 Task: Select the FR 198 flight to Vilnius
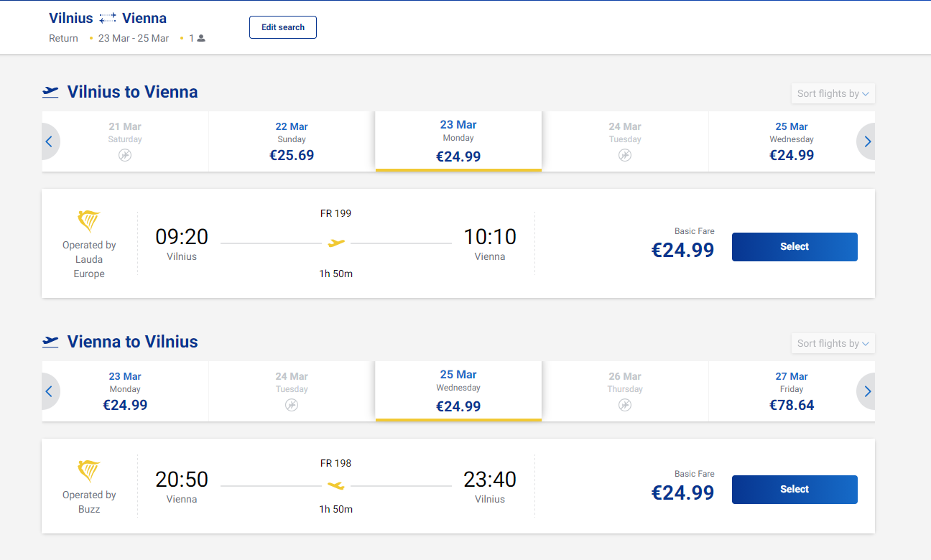(795, 489)
